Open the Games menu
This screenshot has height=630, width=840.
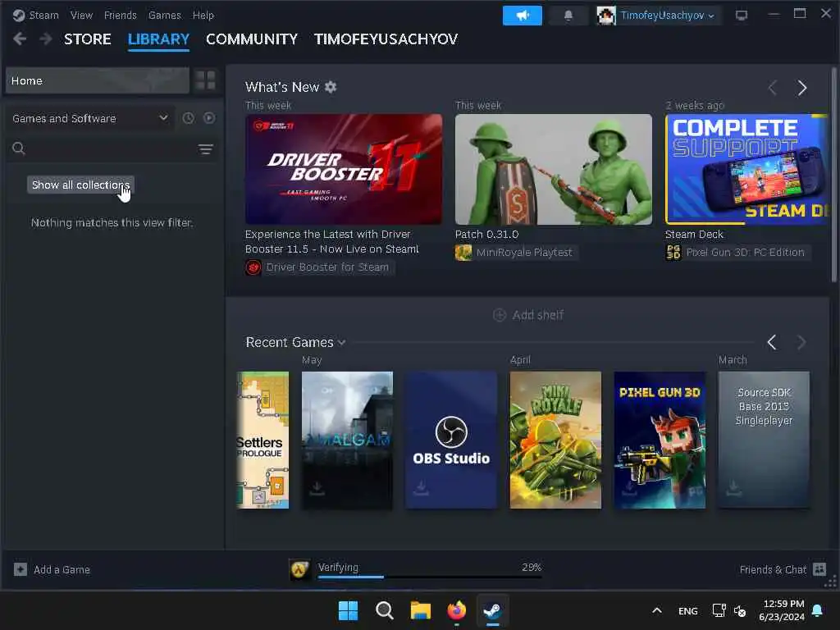(x=164, y=15)
